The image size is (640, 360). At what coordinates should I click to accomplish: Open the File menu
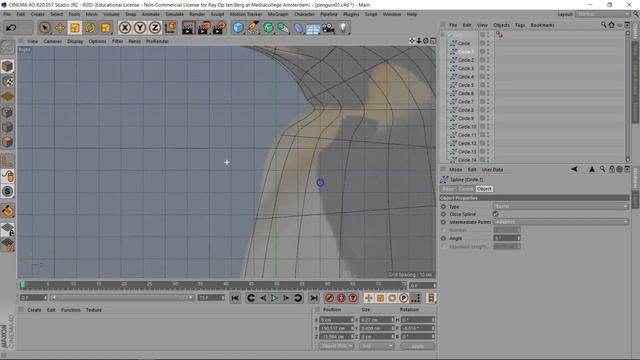(x=7, y=14)
